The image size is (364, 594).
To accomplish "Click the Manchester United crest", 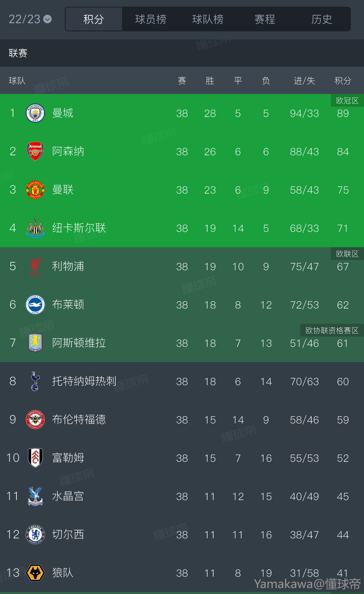I will tap(35, 190).
